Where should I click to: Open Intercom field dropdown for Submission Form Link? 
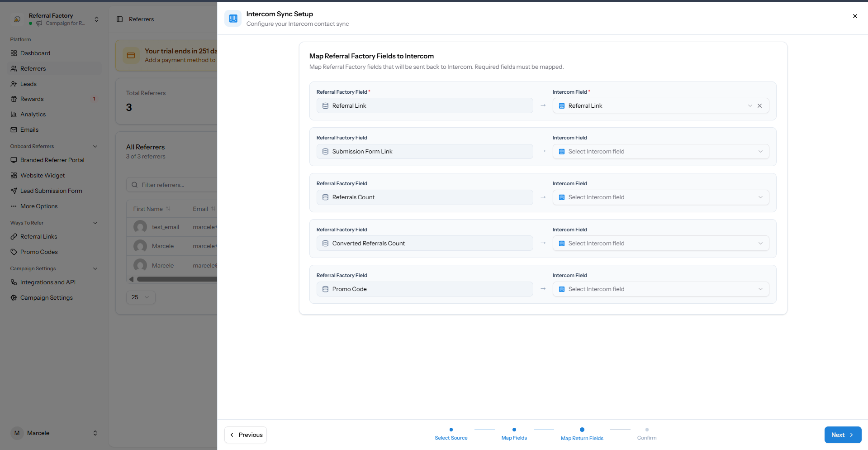click(x=661, y=152)
